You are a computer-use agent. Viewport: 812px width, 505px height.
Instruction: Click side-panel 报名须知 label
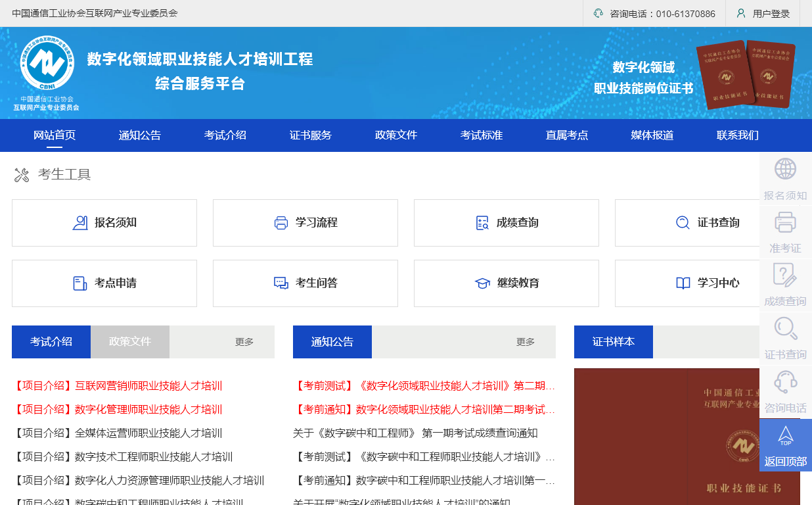tap(785, 195)
